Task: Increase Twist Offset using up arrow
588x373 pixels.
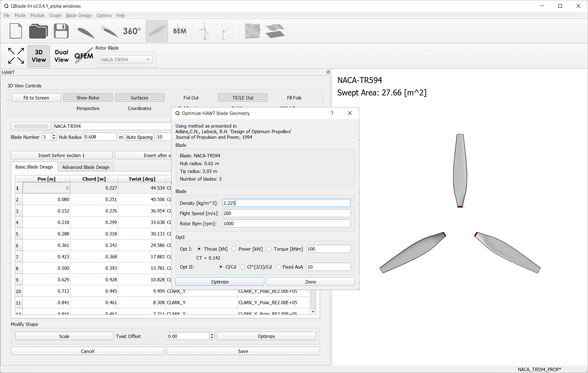Action: 212,334
